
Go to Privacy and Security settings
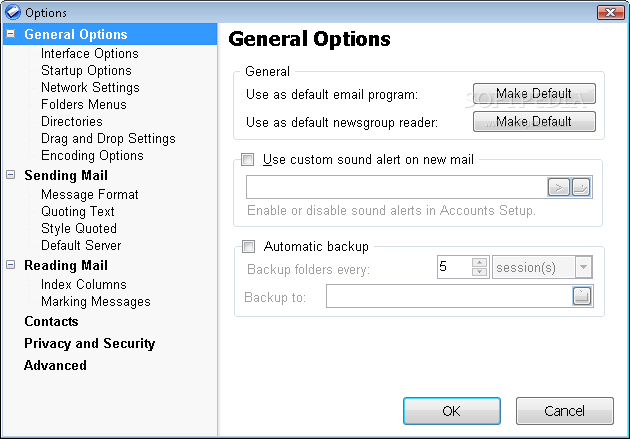tap(89, 343)
